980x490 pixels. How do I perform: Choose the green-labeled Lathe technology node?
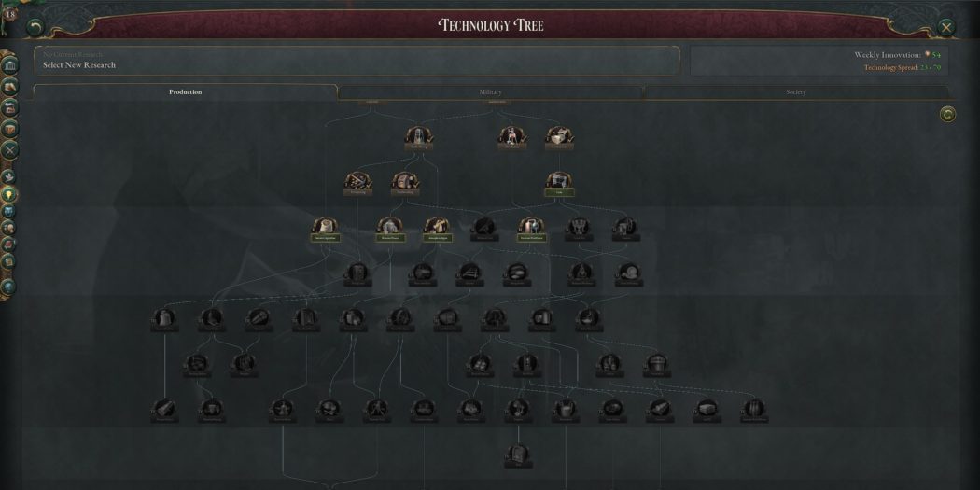559,185
